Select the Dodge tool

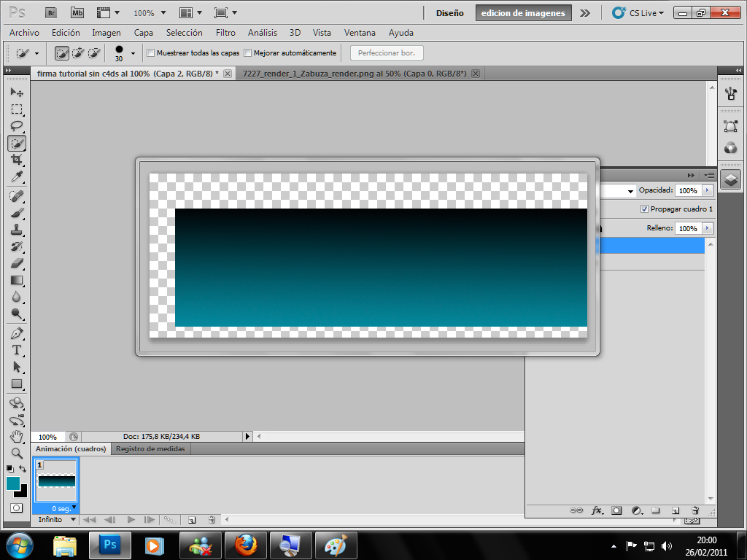pos(17,314)
